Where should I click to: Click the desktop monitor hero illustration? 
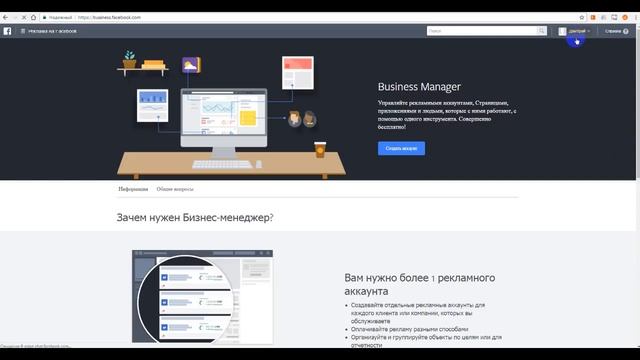tap(224, 124)
